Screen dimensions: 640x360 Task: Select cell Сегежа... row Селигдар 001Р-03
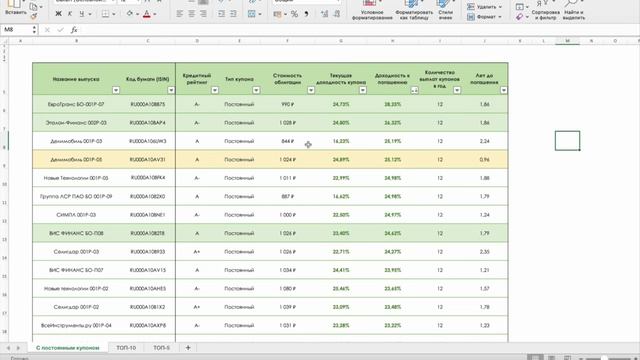76,252
